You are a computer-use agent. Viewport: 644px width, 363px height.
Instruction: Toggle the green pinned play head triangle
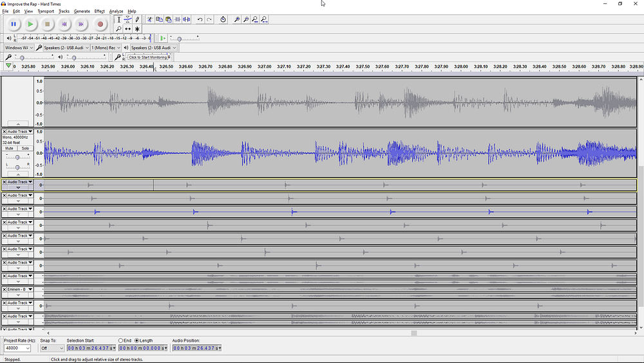(x=8, y=66)
